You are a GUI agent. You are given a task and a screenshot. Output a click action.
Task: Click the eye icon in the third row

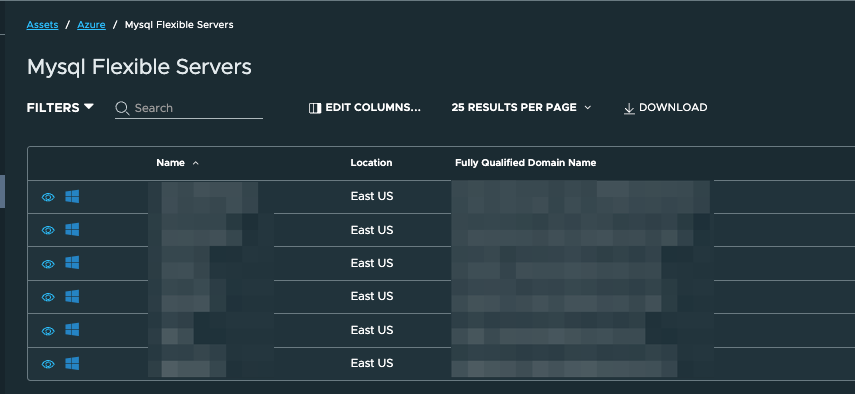48,264
